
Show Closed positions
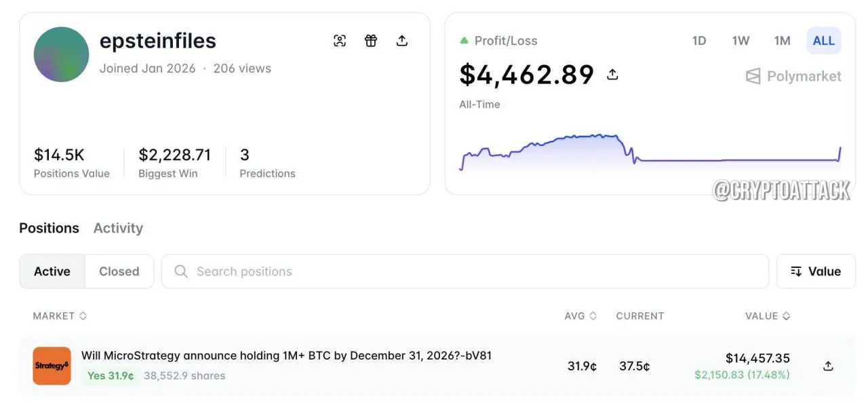tap(119, 271)
